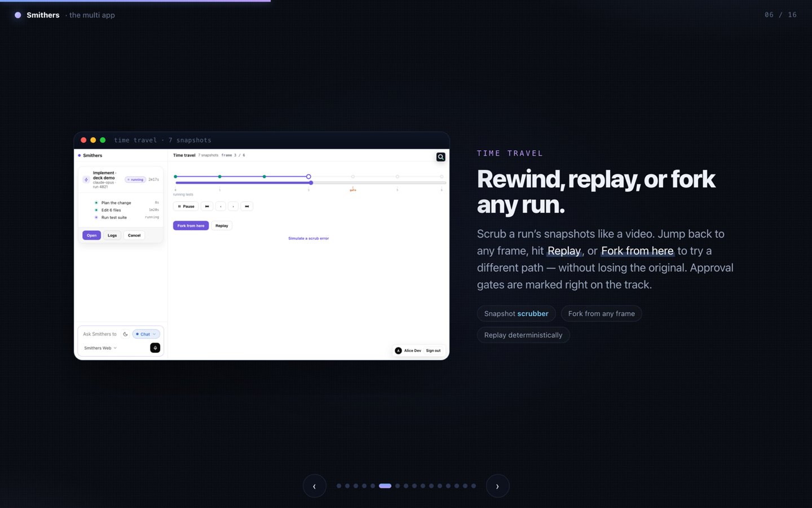Click the Time travel panel title
812x508 pixels.
point(184,155)
